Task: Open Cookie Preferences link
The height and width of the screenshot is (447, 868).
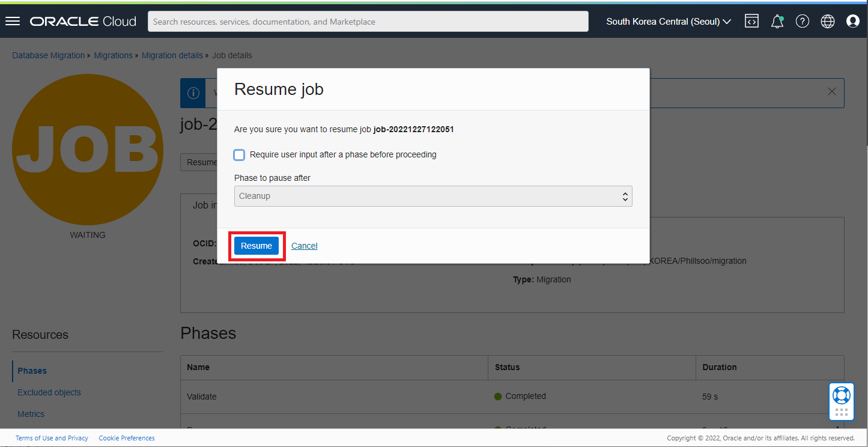Action: click(x=127, y=438)
